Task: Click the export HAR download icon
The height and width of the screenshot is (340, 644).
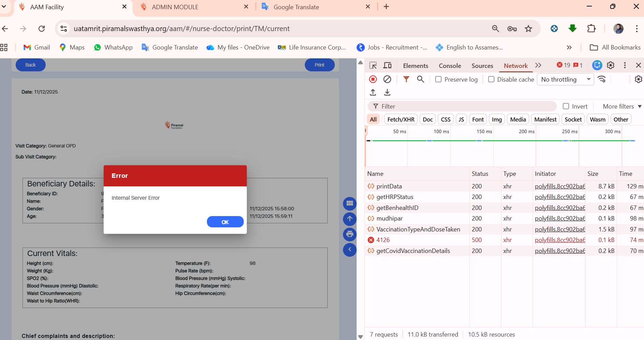Action: point(387,92)
